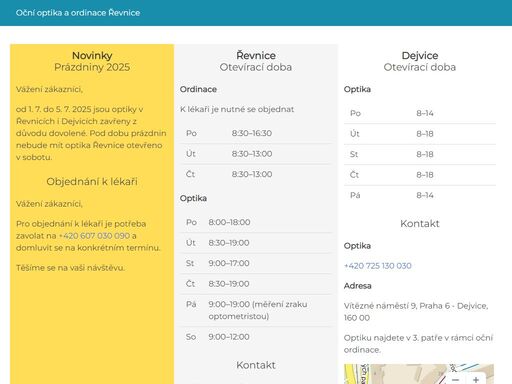The width and height of the screenshot is (512, 384).
Task: Click the Kontakt heading under Dejvice
Action: click(x=420, y=223)
